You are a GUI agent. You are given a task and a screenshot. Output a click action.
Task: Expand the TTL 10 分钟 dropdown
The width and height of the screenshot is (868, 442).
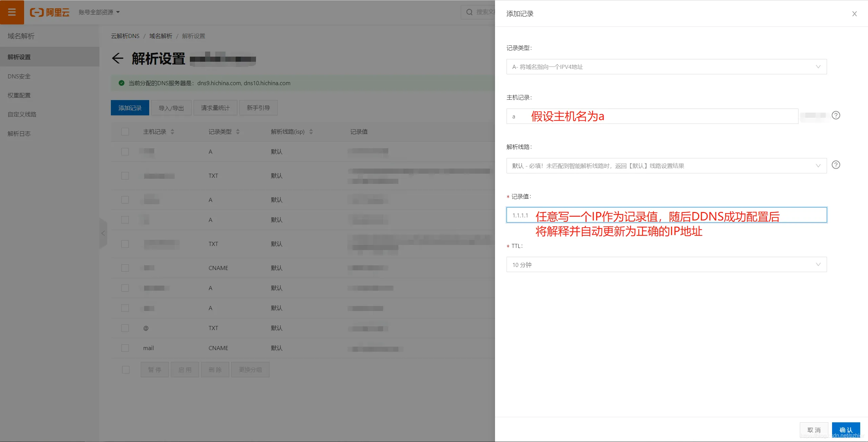666,265
